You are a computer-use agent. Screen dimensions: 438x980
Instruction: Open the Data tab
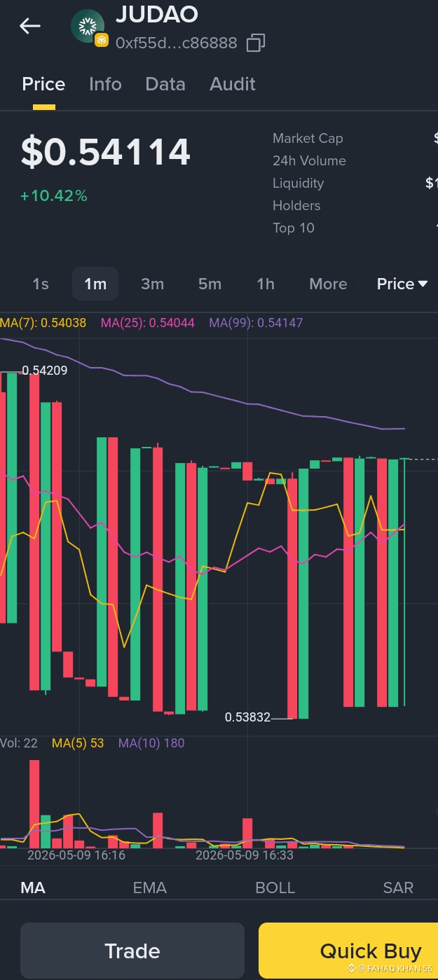165,84
